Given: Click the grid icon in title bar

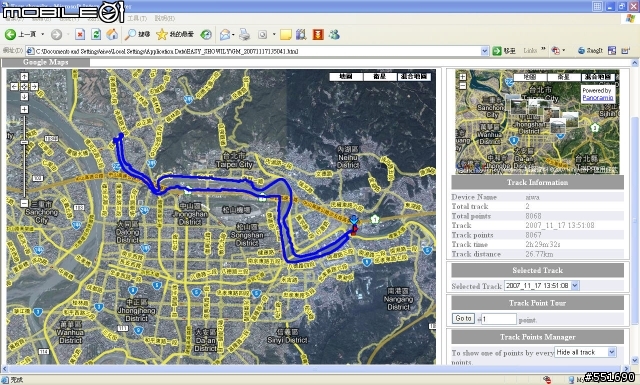Looking at the screenshot, I should pos(597,6).
